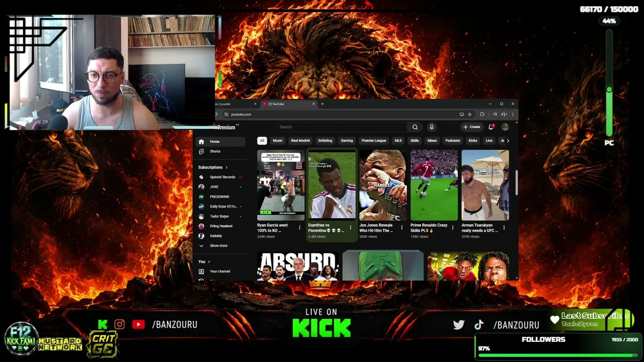Open options for Arman Tsarukyan short

tap(504, 228)
